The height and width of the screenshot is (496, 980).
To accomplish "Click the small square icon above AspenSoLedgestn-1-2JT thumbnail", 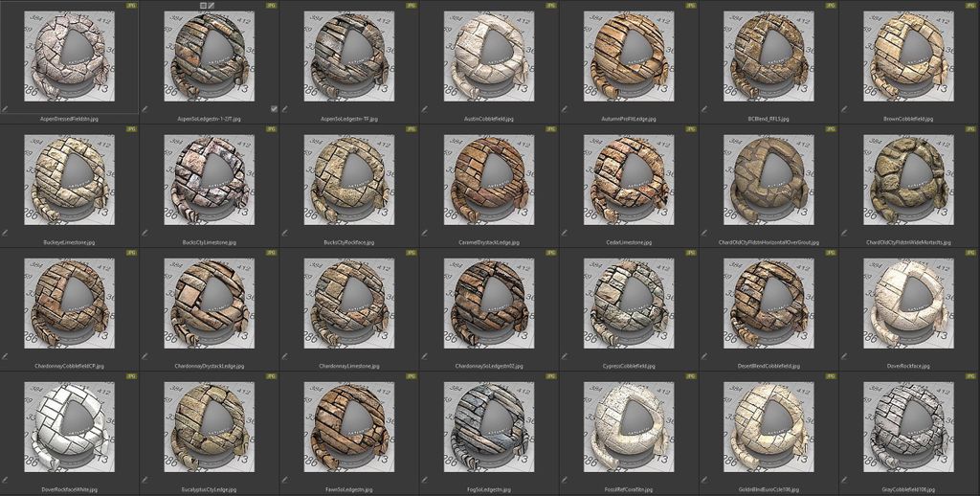I will 203,5.
